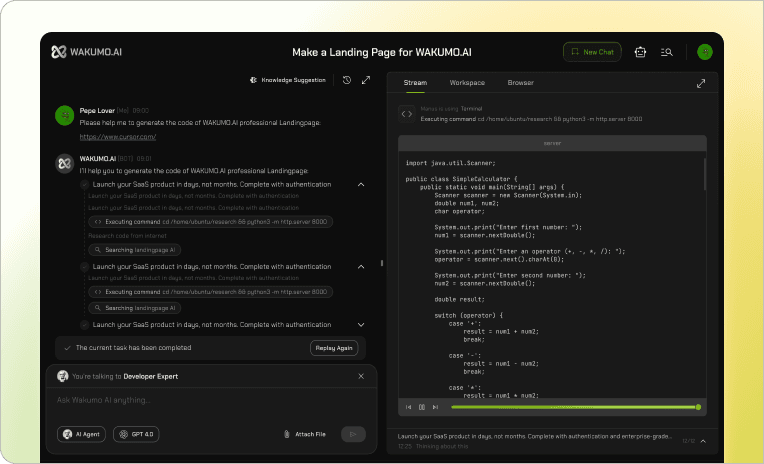Switch to the Workspace tab
Image resolution: width=764 pixels, height=464 pixels.
pos(467,83)
